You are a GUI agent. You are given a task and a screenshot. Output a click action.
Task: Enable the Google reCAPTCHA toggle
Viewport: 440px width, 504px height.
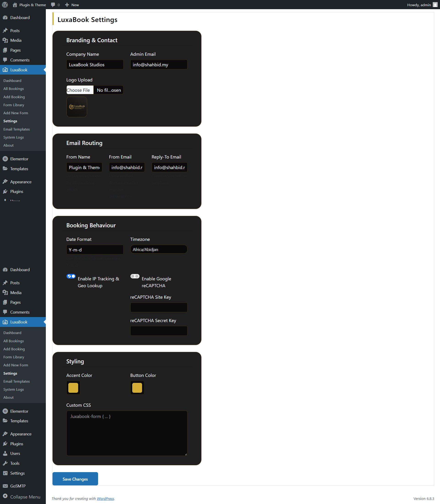tap(135, 276)
